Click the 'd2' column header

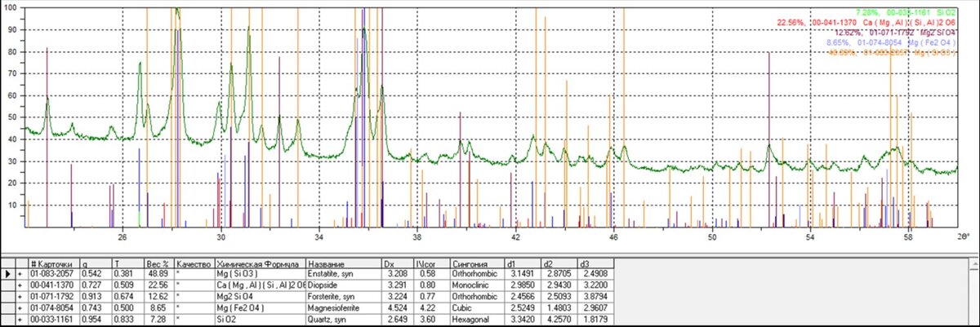click(x=559, y=265)
